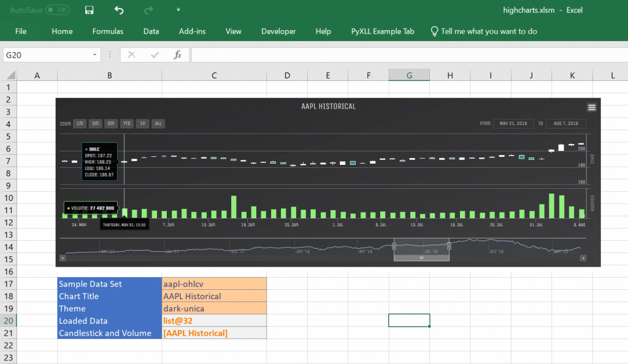628x364 pixels.
Task: Set chart zoom to YTD
Action: point(126,124)
